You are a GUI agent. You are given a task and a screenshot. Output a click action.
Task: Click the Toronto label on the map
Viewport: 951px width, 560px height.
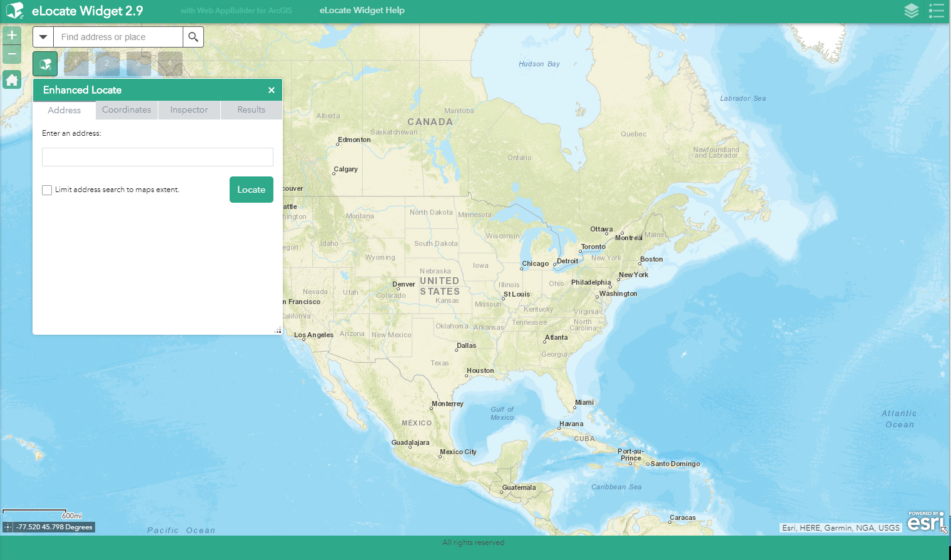point(593,247)
